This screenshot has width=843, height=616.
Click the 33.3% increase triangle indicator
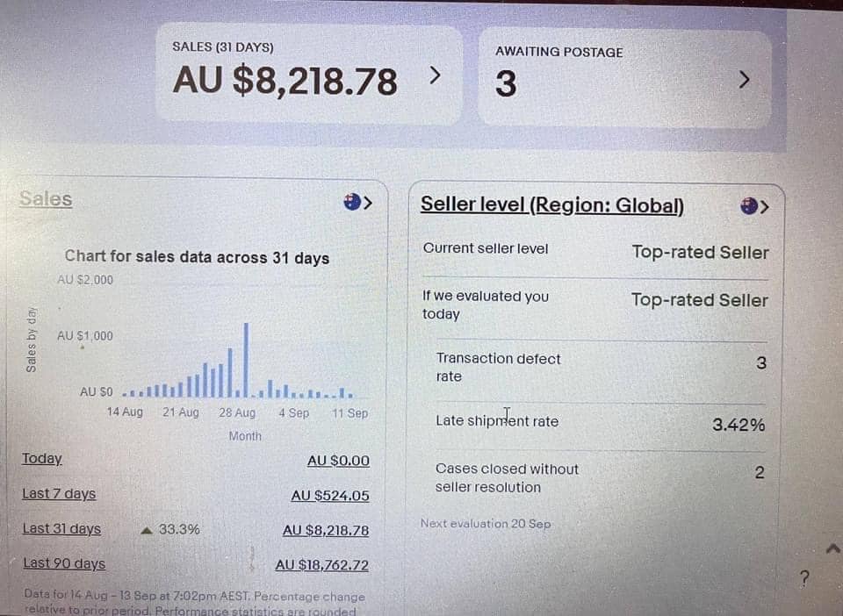(147, 530)
